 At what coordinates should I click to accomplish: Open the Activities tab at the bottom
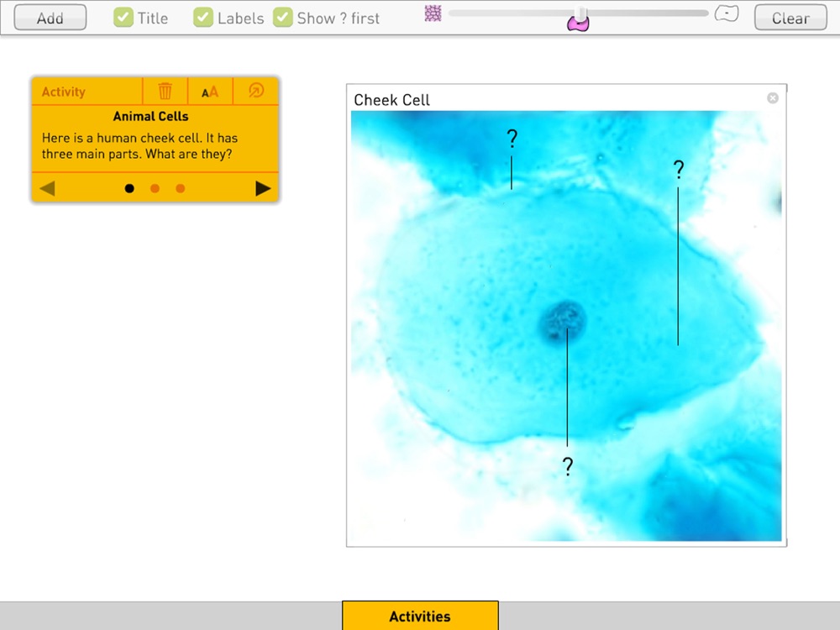420,616
